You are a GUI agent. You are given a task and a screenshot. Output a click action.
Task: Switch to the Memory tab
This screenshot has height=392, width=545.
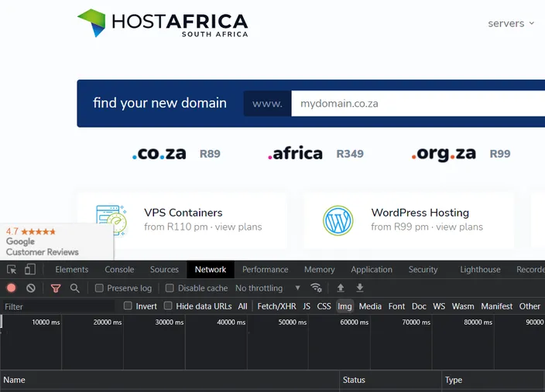(320, 269)
